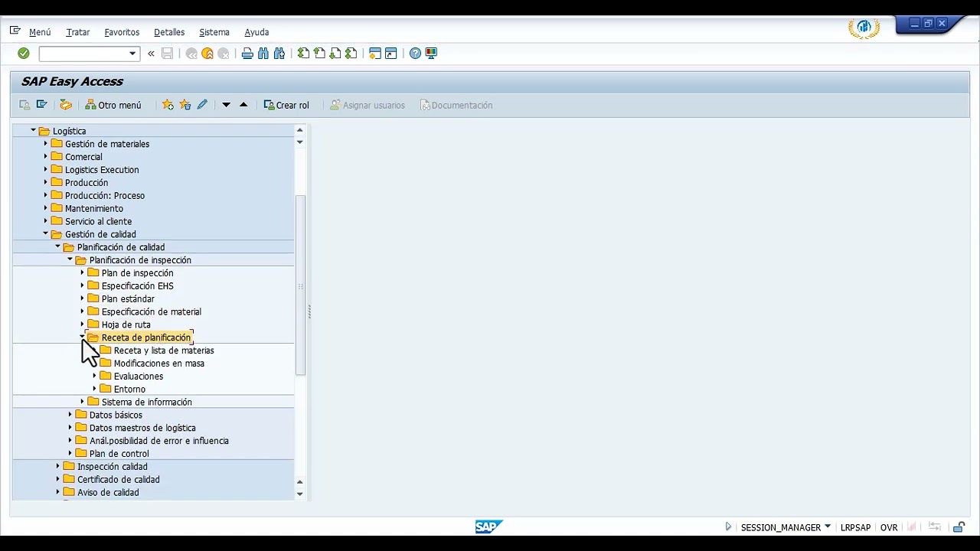Collapse toolbar with double chevron icon
The image size is (980, 551).
(151, 54)
